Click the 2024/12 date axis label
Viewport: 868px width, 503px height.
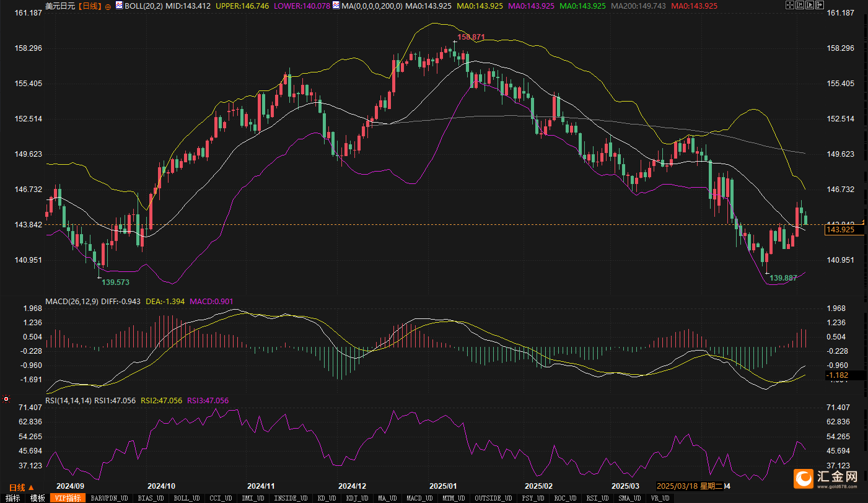click(352, 487)
